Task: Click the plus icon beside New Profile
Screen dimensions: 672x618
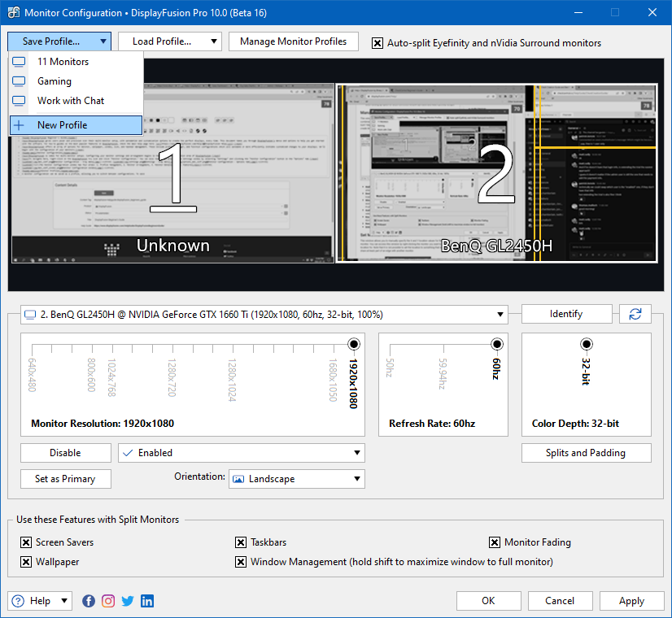Action: [x=19, y=125]
